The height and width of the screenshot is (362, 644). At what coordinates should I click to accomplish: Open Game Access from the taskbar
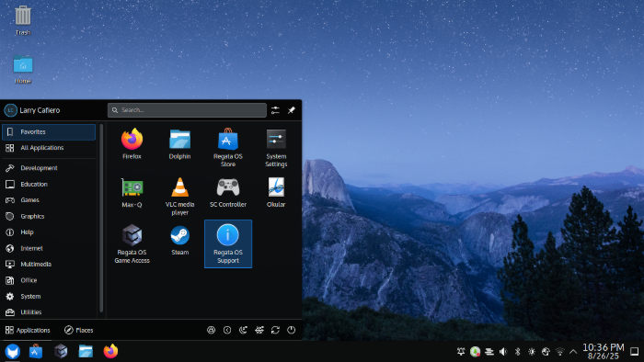(x=61, y=351)
